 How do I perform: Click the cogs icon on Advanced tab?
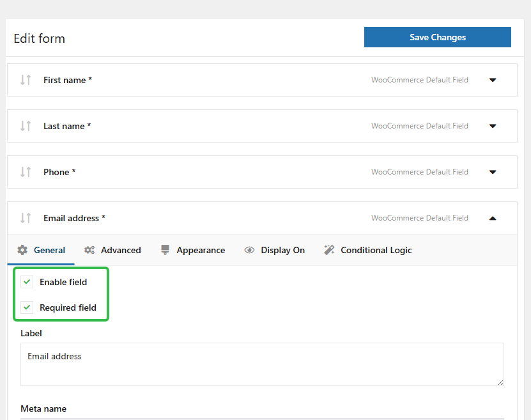click(89, 250)
